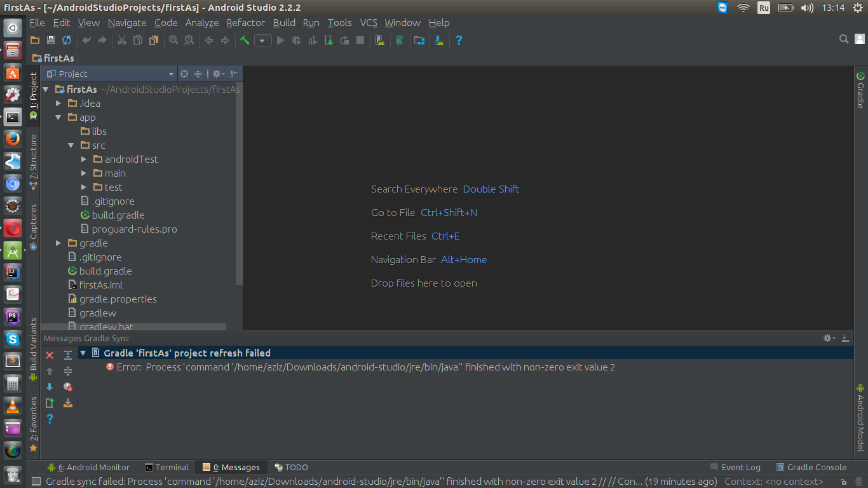Click the Undo arrow icon
Screen dimensions: 868x488
(x=86, y=40)
